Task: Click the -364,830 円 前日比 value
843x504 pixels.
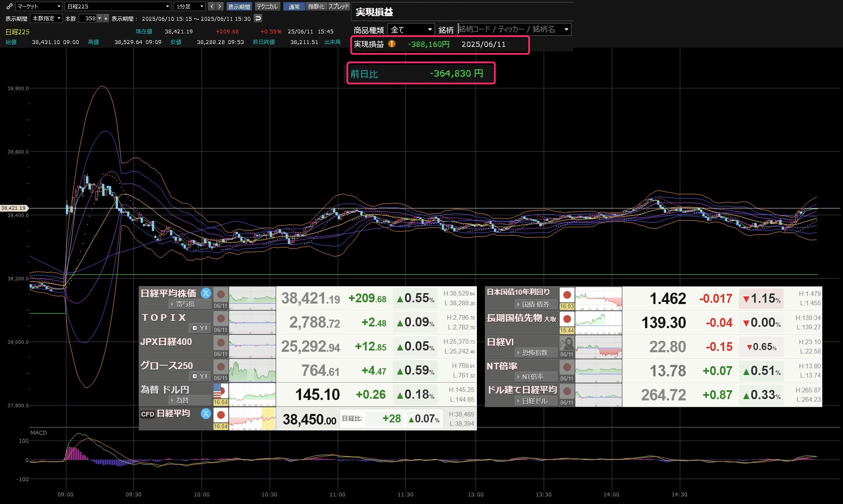Action: 456,74
